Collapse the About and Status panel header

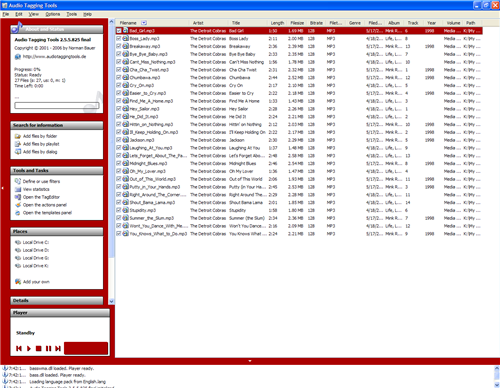[57, 29]
